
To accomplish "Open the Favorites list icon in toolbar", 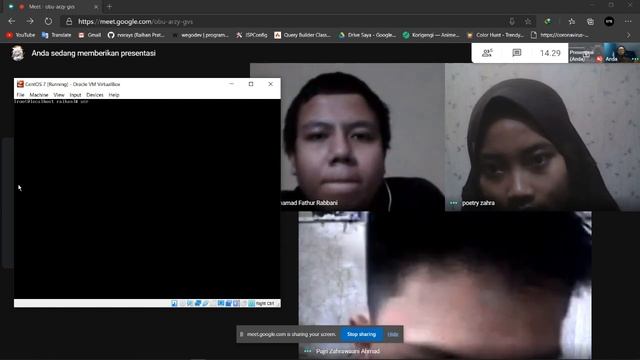I will point(572,21).
